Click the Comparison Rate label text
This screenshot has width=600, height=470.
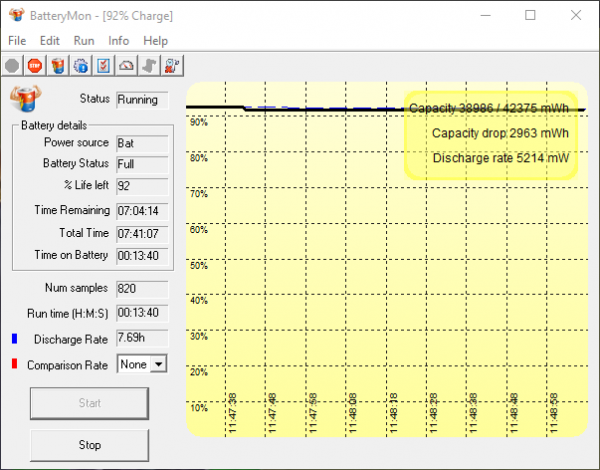tap(67, 365)
